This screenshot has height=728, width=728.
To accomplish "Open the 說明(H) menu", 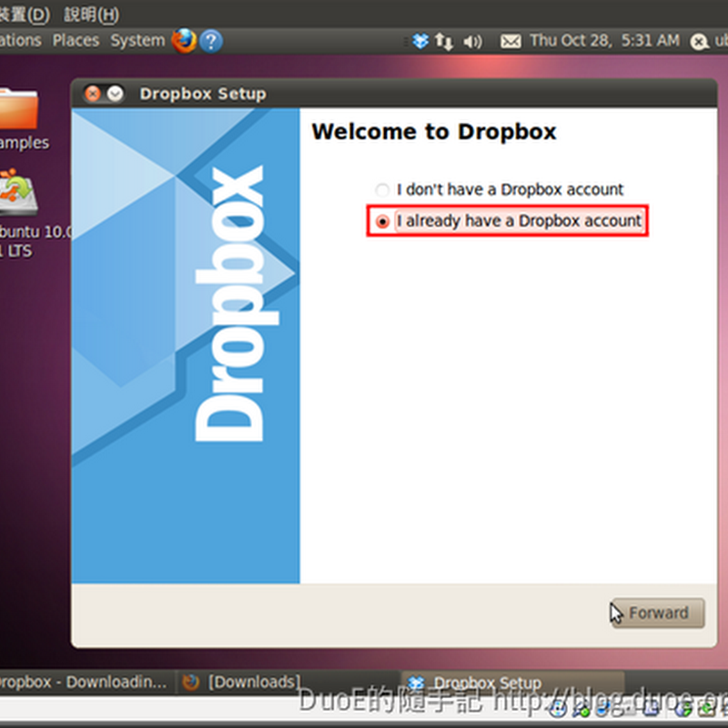I will (x=92, y=15).
